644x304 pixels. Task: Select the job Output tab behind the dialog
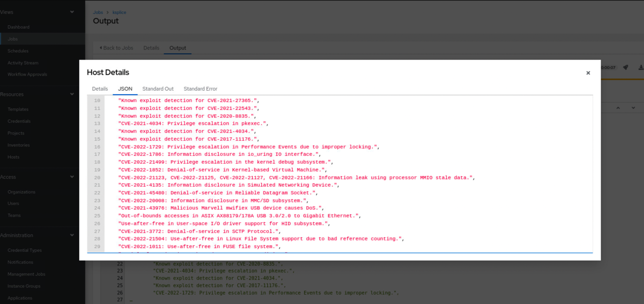point(178,48)
